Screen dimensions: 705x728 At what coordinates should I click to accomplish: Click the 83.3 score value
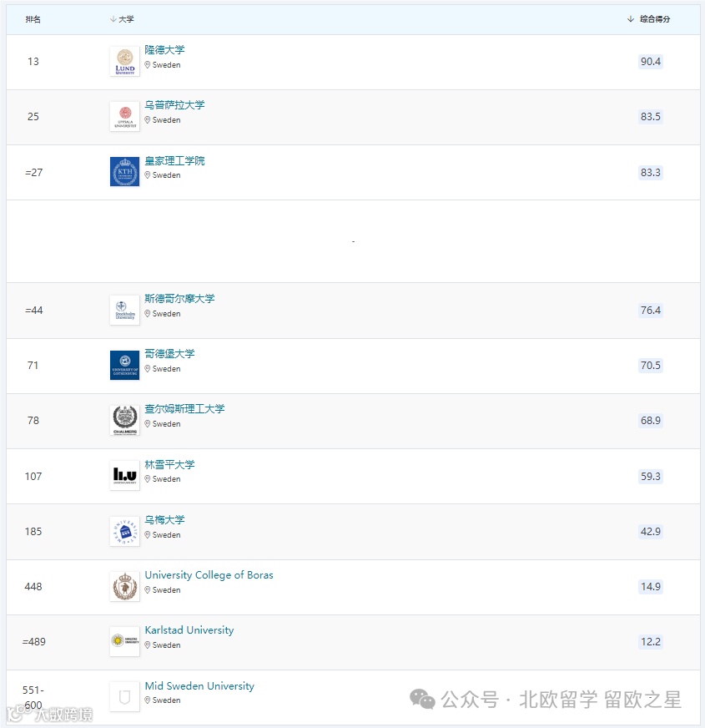coord(650,172)
